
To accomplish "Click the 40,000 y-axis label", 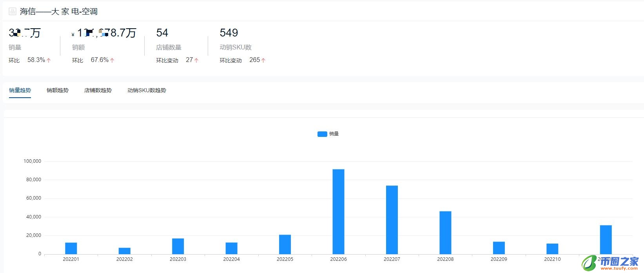I will pos(33,217).
